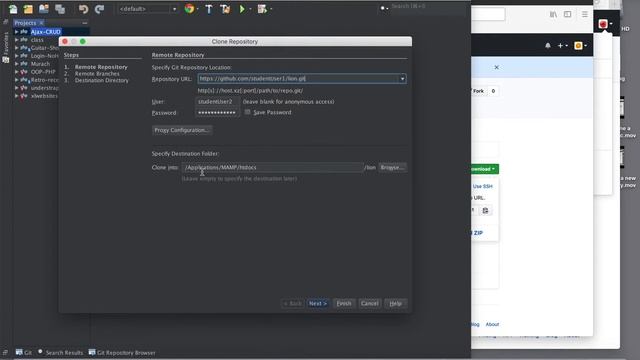
Task: Click the Build Project hammer icon
Action: 209,9
